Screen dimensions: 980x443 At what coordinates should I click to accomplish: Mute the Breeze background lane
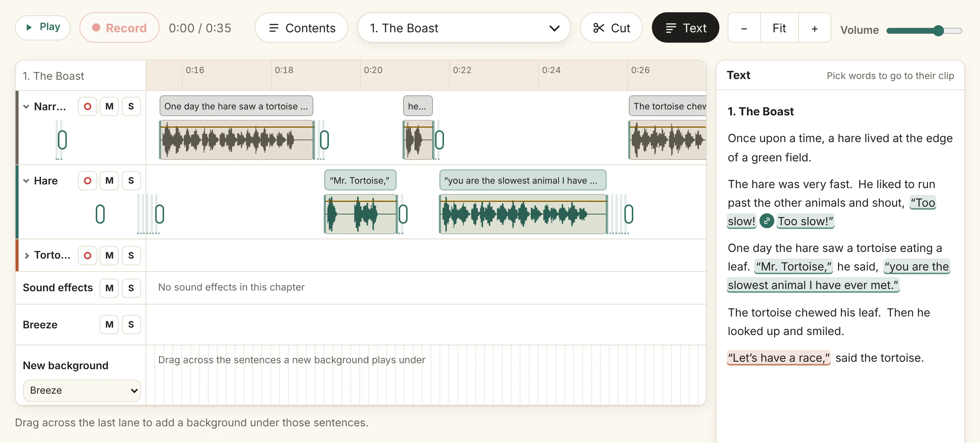[109, 324]
